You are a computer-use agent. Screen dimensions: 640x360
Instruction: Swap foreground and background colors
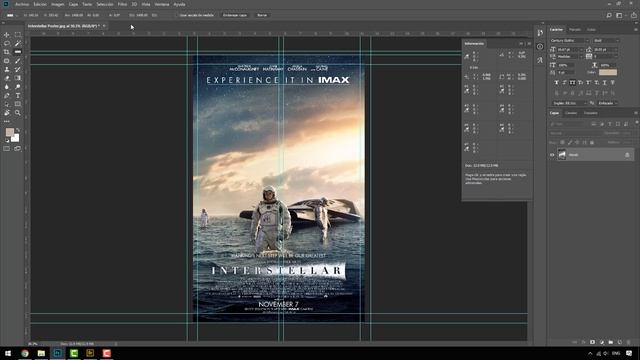(x=18, y=130)
